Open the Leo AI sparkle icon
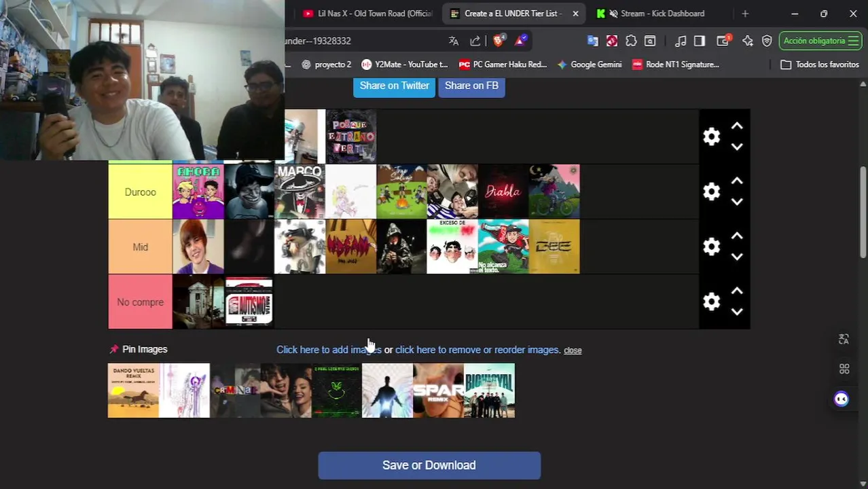Viewport: 868px width, 489px height. 748,41
